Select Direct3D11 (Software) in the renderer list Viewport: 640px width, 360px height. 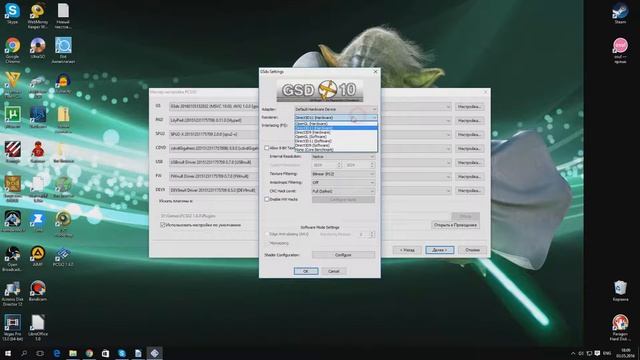[x=336, y=141]
